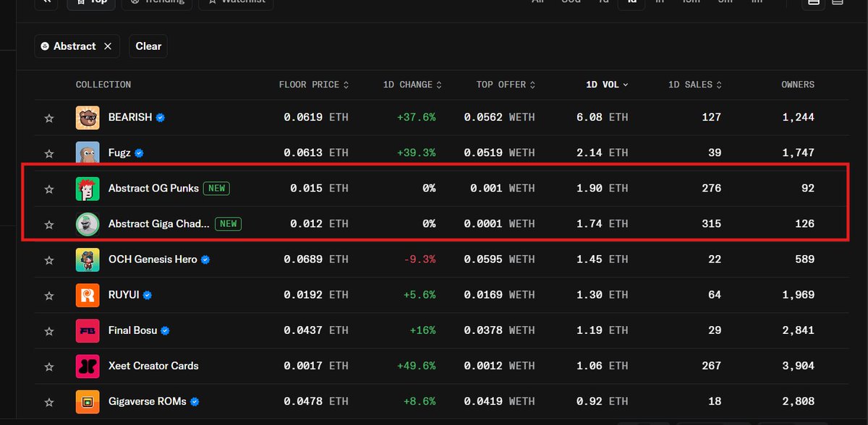Open the RUYUI collection name link
This screenshot has height=425, width=868.
[x=124, y=295]
